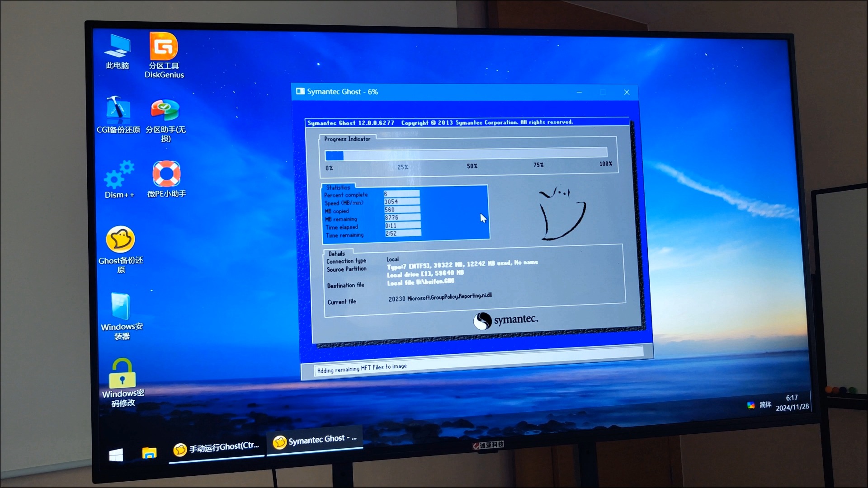Open File Explorer from the taskbar
868x488 pixels.
149,453
